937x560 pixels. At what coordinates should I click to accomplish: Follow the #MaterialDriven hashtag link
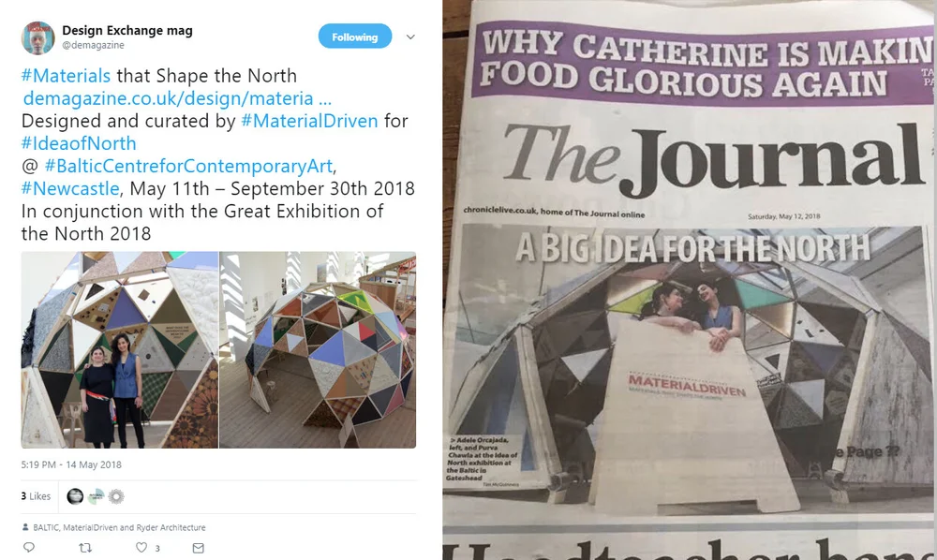(x=309, y=121)
